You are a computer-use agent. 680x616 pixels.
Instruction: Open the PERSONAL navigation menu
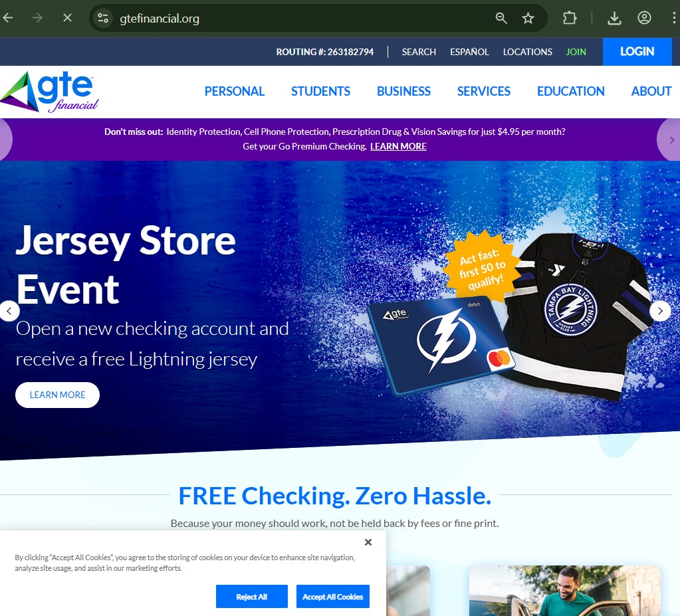tap(234, 91)
